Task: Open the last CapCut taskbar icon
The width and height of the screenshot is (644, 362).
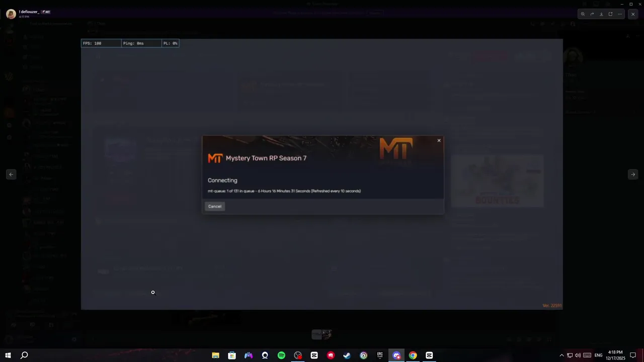Action: [429, 355]
